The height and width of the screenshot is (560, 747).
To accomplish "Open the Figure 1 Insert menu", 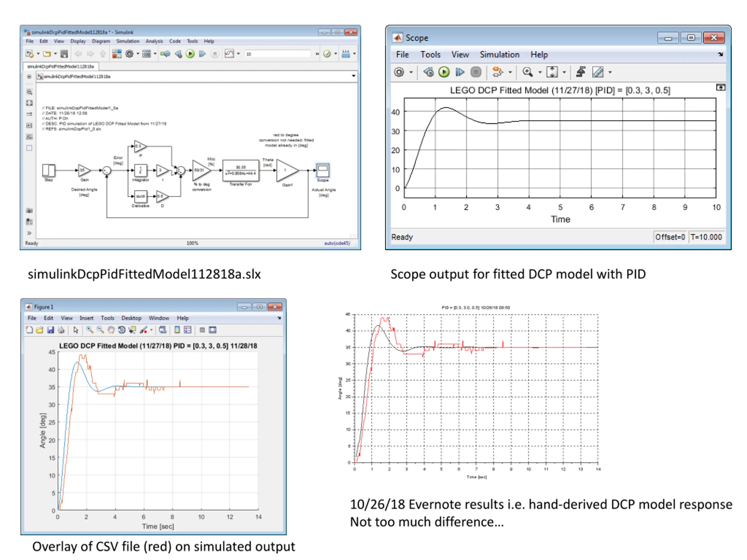I will point(86,318).
